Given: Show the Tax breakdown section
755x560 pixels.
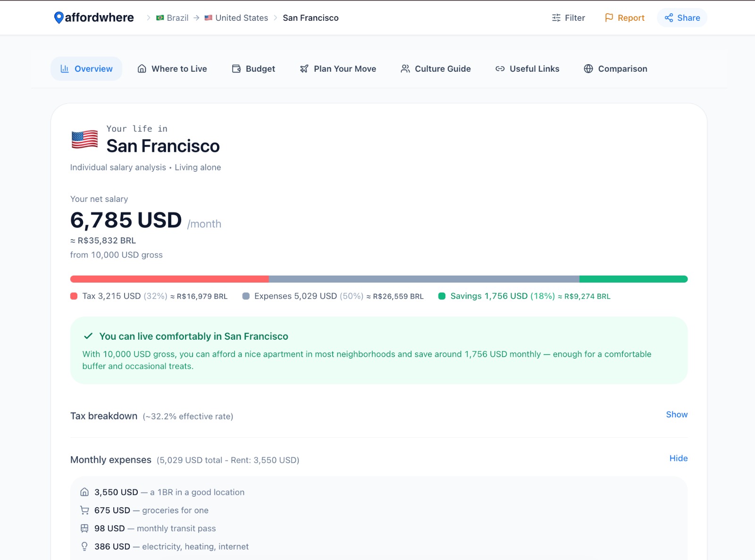Looking at the screenshot, I should [x=677, y=415].
